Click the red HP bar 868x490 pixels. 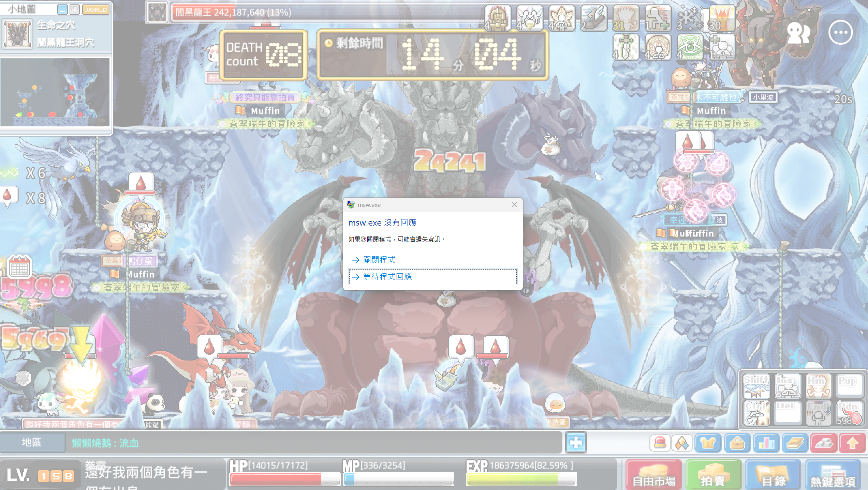point(285,479)
